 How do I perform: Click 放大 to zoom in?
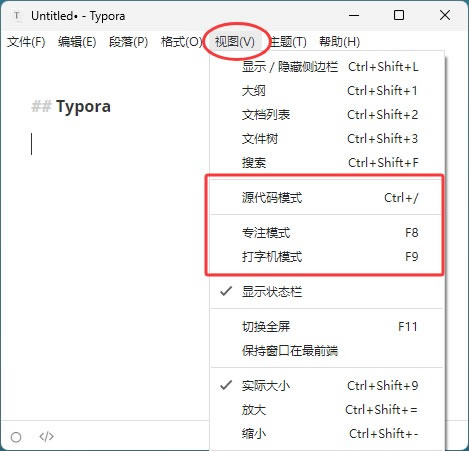pyautogui.click(x=327, y=410)
